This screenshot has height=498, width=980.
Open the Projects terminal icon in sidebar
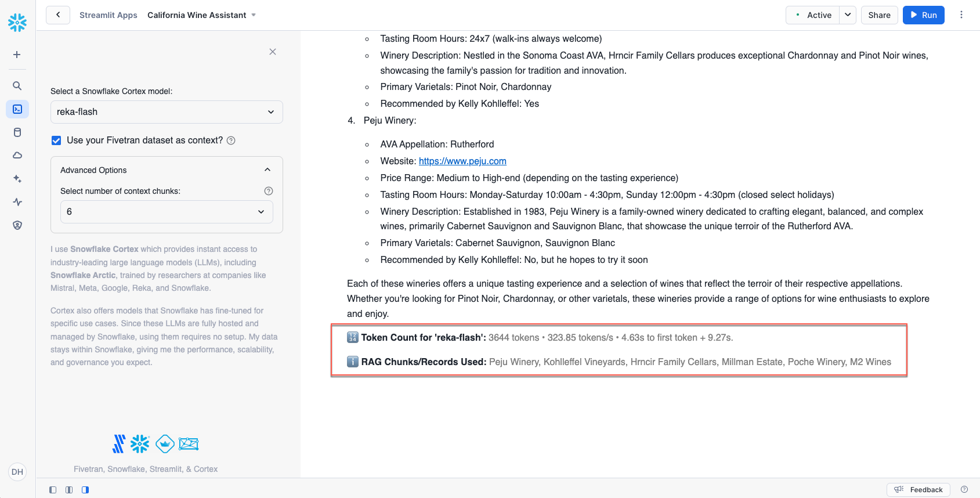click(17, 109)
